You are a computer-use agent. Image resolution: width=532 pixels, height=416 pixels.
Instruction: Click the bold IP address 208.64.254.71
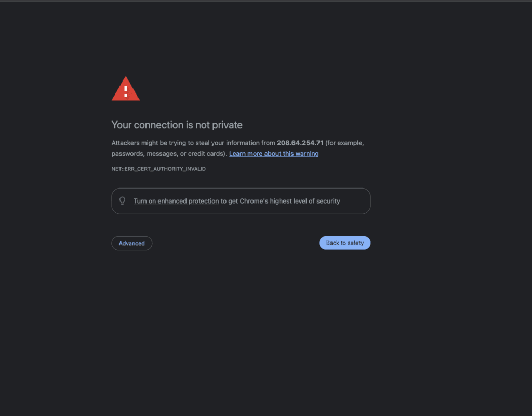pos(300,143)
